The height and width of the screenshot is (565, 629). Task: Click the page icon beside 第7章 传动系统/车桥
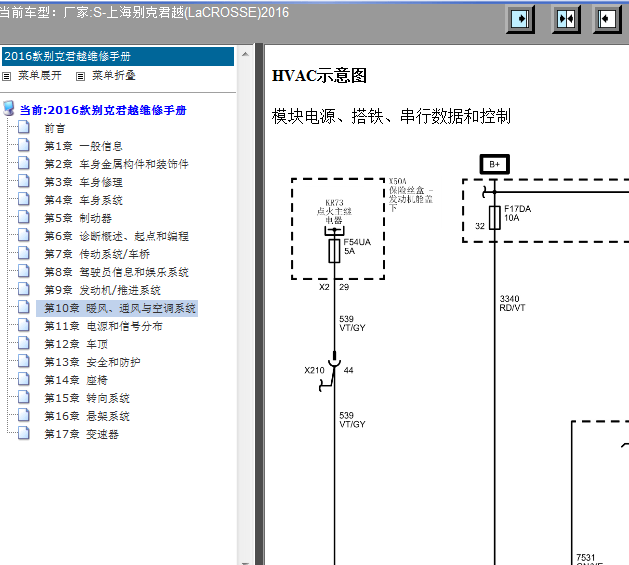click(x=24, y=253)
